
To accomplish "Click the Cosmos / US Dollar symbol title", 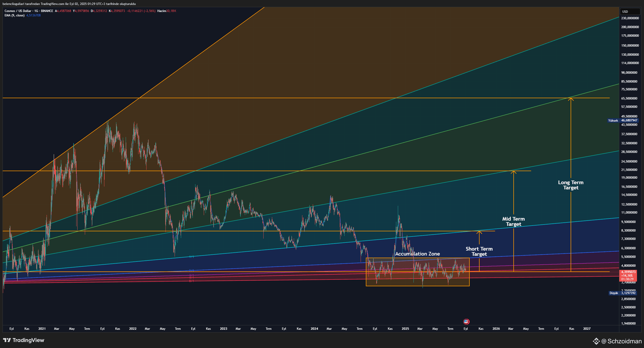I will pos(18,11).
